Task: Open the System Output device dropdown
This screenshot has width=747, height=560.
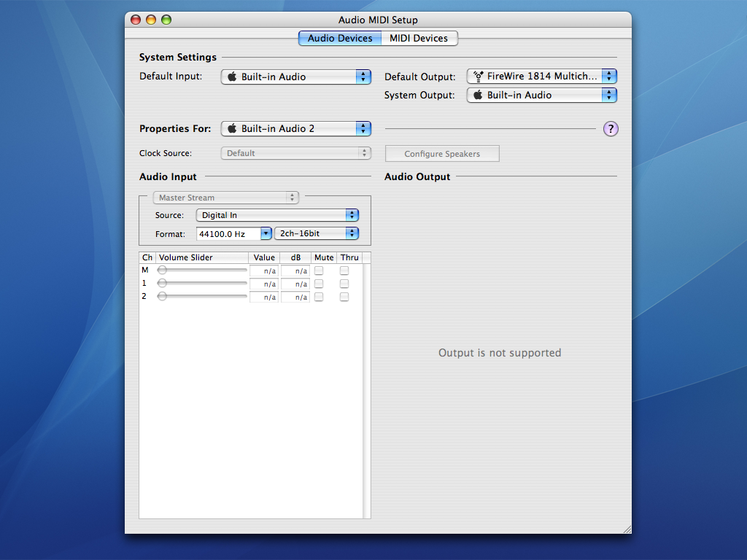Action: pyautogui.click(x=542, y=96)
